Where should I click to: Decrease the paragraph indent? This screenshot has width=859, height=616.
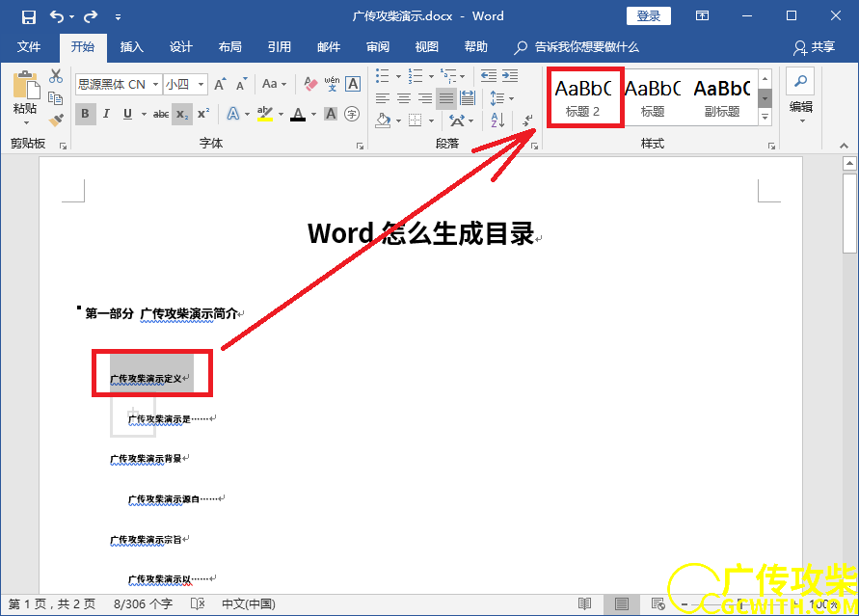(x=488, y=75)
